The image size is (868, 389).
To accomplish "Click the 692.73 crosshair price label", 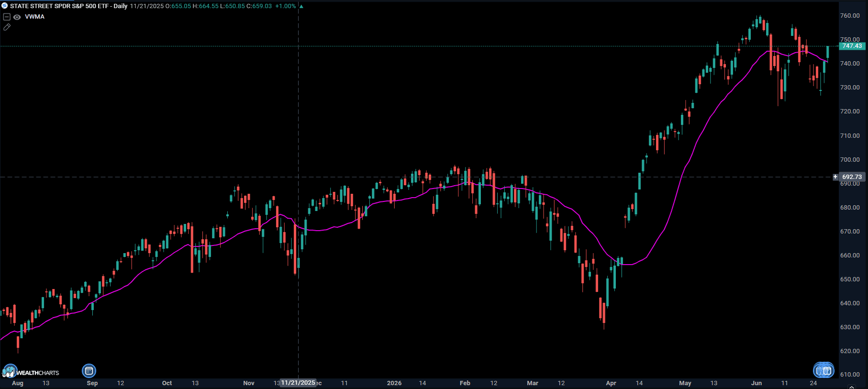I will click(x=852, y=177).
